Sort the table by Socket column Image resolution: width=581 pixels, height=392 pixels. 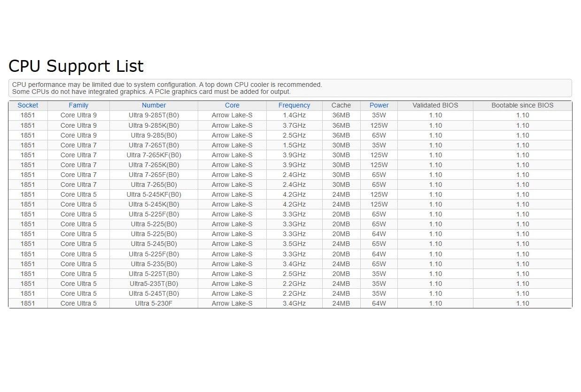[x=28, y=105]
